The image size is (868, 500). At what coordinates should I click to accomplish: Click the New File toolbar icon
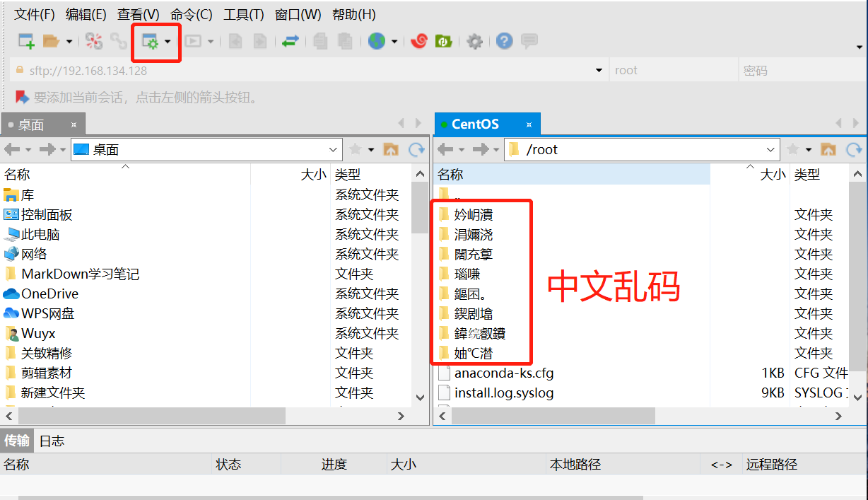pyautogui.click(x=235, y=41)
